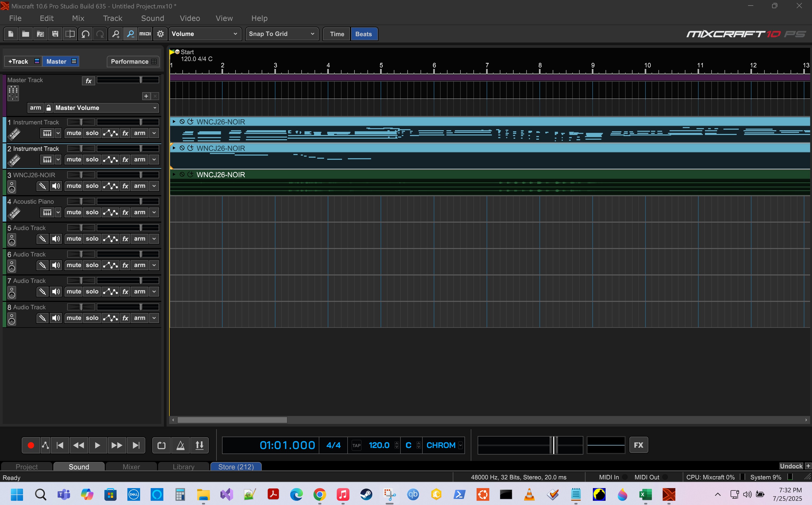Click the speaker image icon on 8 Audio Track
812x505 pixels.
coord(12,319)
